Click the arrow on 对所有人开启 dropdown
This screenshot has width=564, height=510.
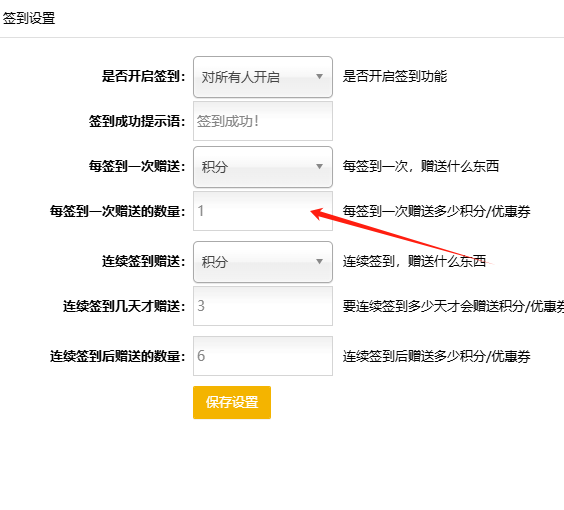(319, 77)
